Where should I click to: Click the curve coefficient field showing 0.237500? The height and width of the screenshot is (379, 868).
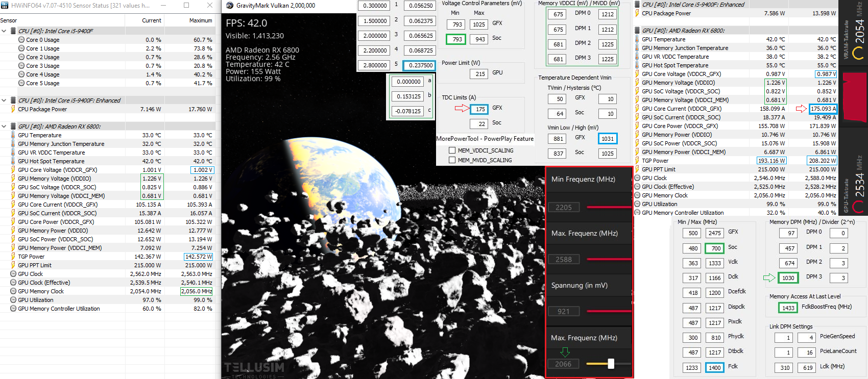[419, 65]
